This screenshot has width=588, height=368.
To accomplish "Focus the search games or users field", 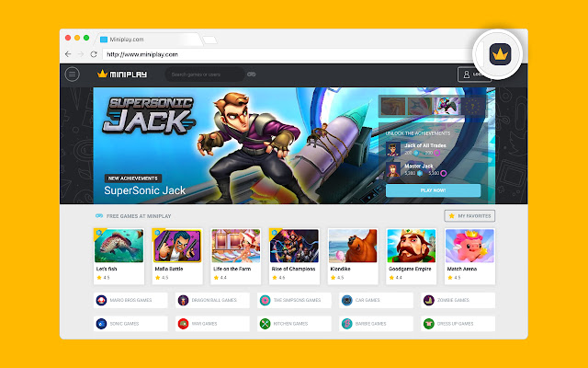I will (205, 75).
